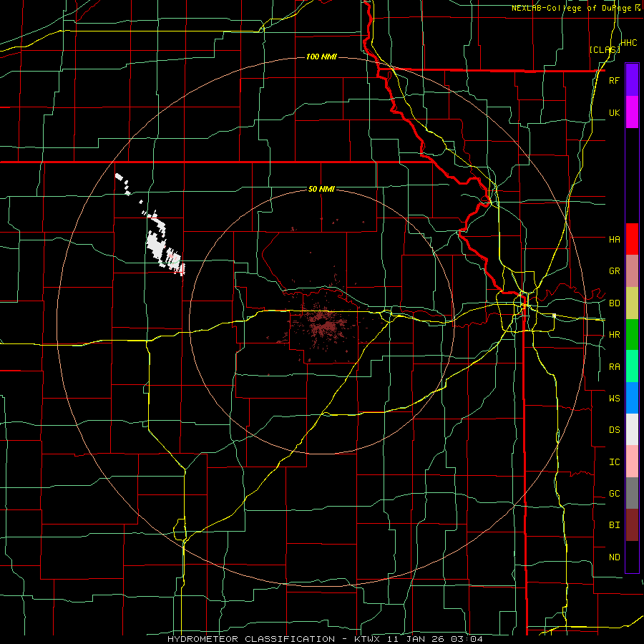Click the "BD" legend label
This screenshot has height=644, width=644.
pyautogui.click(x=614, y=303)
